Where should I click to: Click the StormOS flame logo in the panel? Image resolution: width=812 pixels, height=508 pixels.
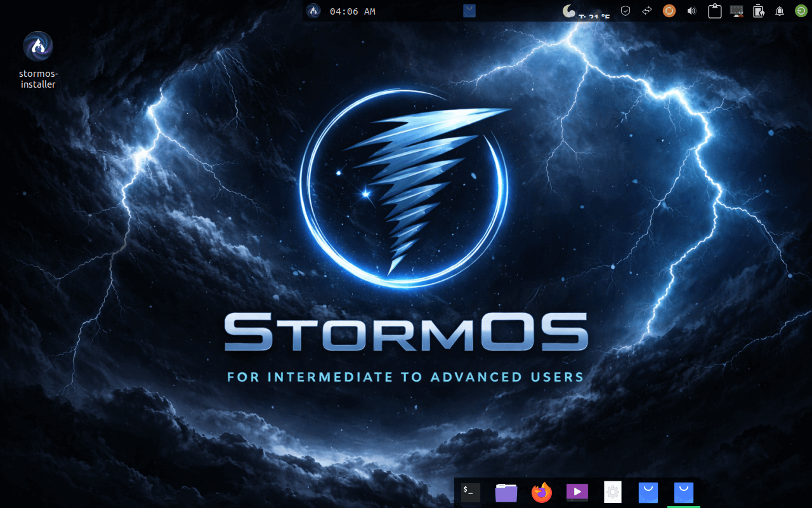pyautogui.click(x=313, y=11)
